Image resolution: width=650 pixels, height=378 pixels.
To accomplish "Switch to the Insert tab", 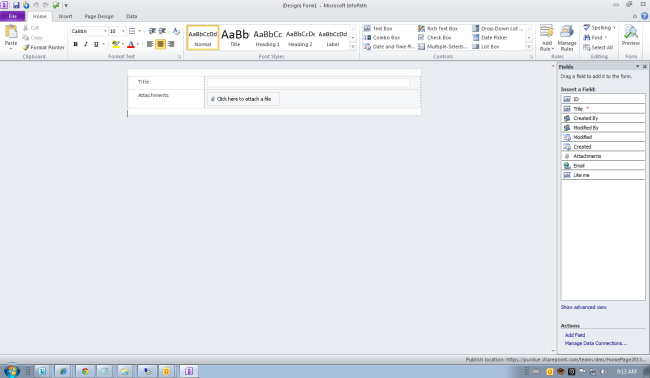I will click(x=65, y=16).
